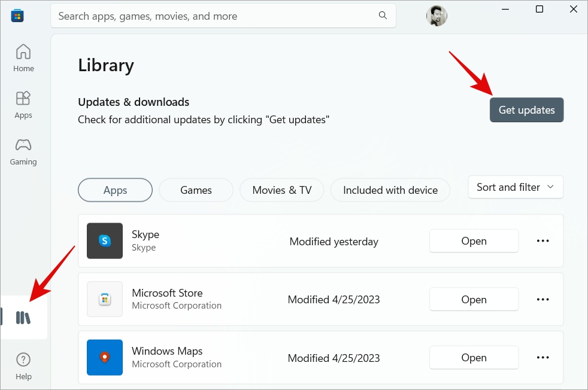Switch to Movies & TV tab

(x=282, y=190)
